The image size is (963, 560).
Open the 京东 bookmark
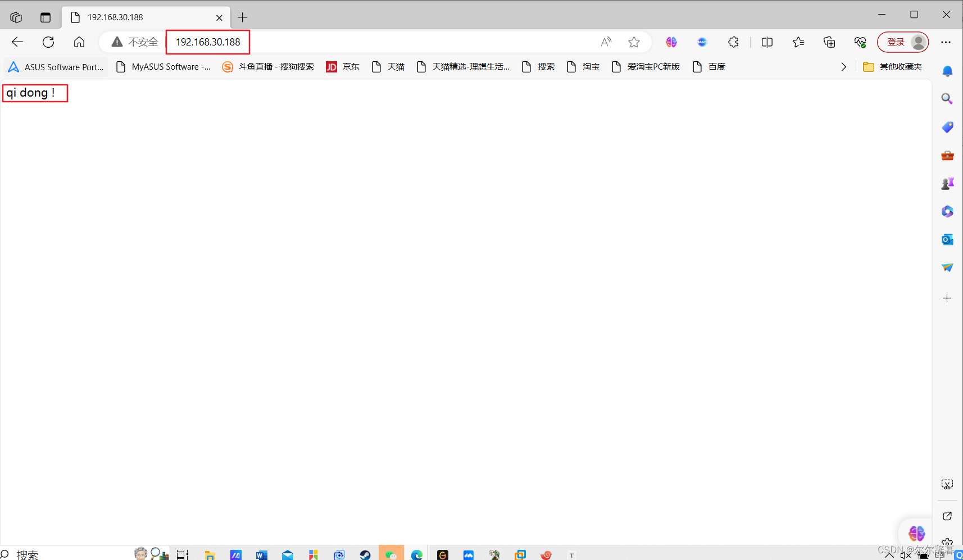pos(343,67)
